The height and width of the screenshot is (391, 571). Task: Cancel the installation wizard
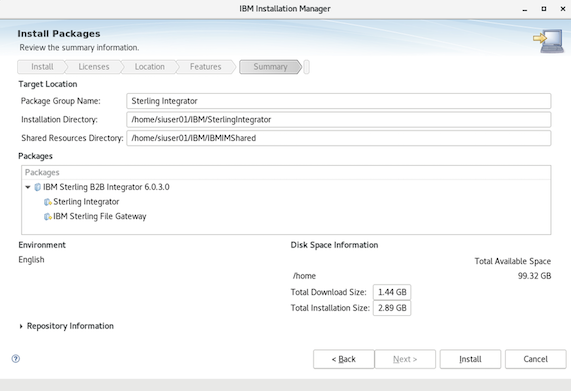[x=535, y=359]
